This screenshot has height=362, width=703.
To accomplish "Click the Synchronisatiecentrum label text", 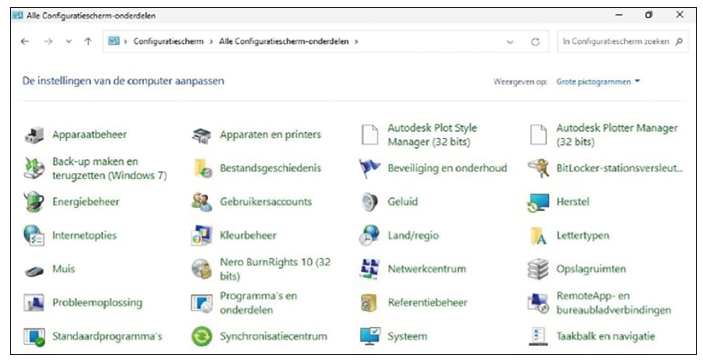I will 273,336.
